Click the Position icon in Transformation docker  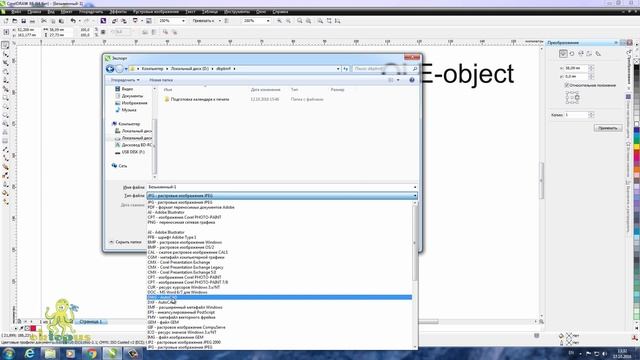pyautogui.click(x=563, y=53)
